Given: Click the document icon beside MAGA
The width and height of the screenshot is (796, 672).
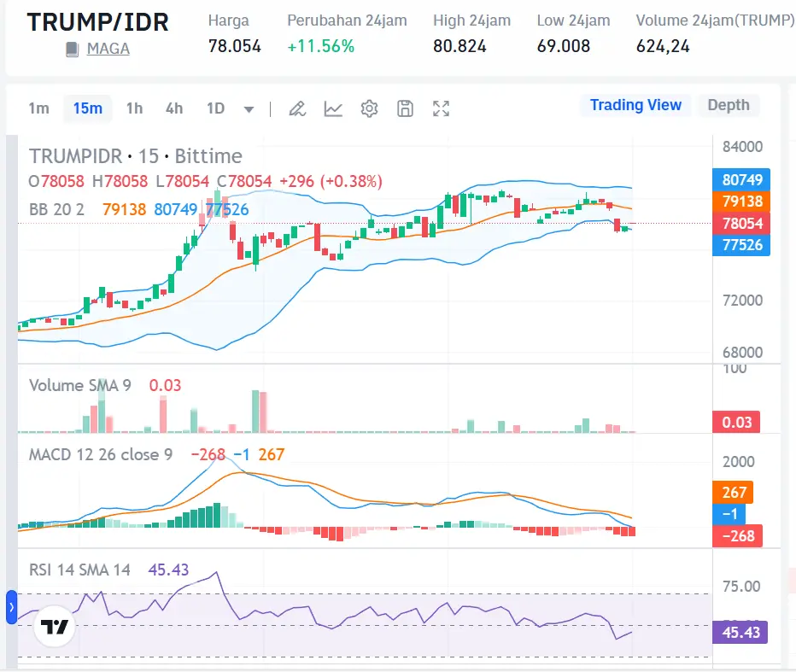Looking at the screenshot, I should click(x=73, y=49).
